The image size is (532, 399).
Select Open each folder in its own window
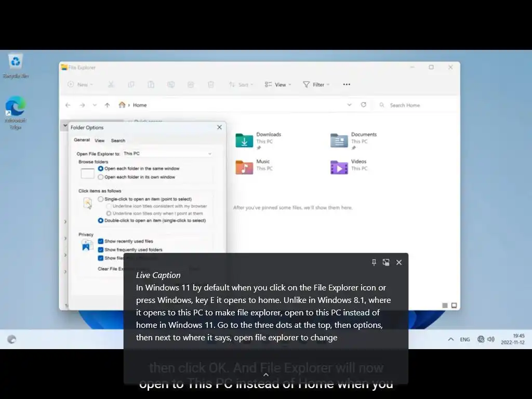coord(137,177)
